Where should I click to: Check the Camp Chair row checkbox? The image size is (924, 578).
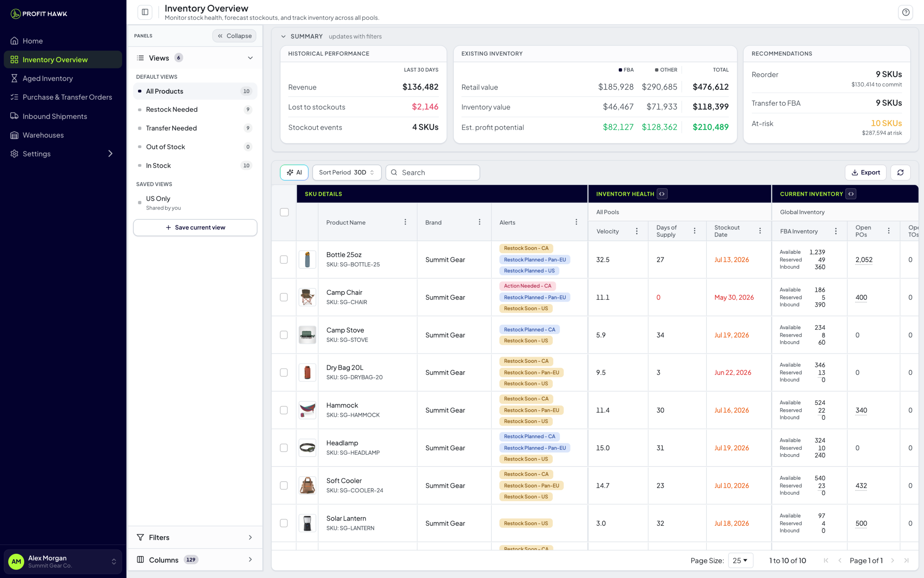(284, 297)
